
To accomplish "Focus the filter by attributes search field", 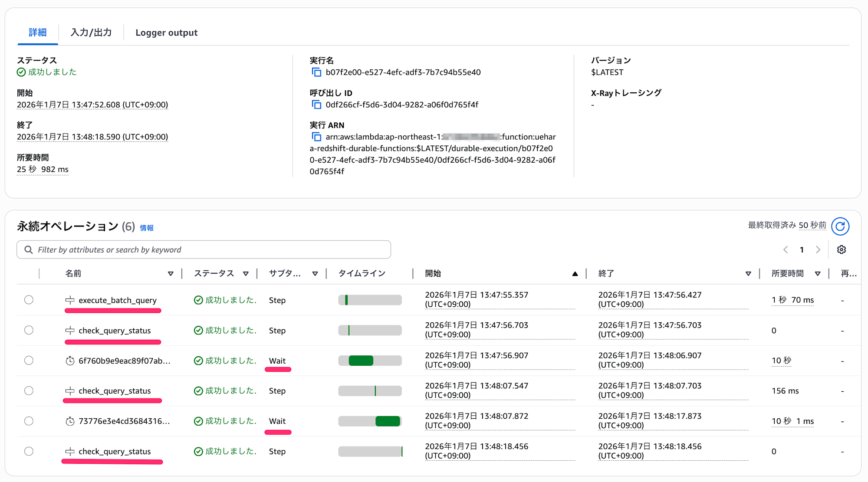I will pos(208,249).
